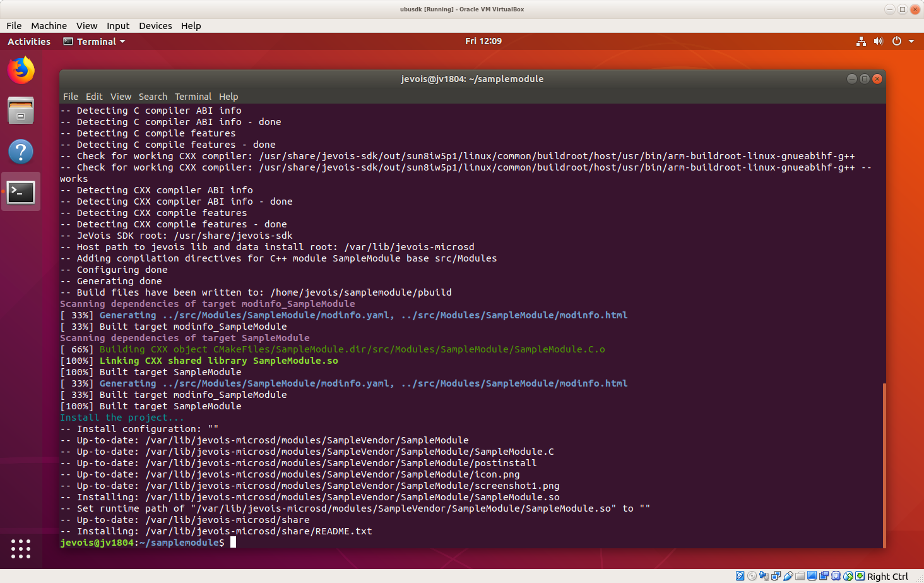
Task: Open VirtualBox File menu
Action: tap(14, 26)
